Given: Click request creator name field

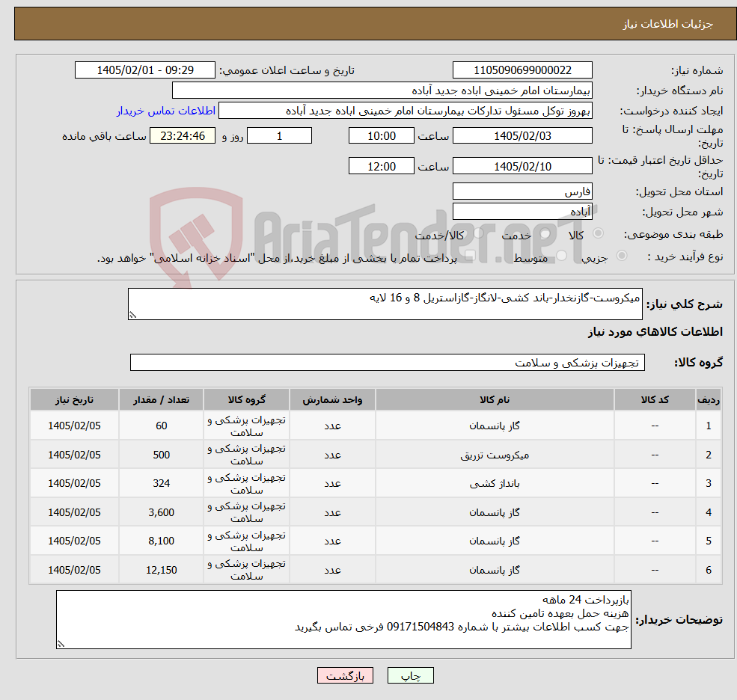Looking at the screenshot, I should pos(405,111).
